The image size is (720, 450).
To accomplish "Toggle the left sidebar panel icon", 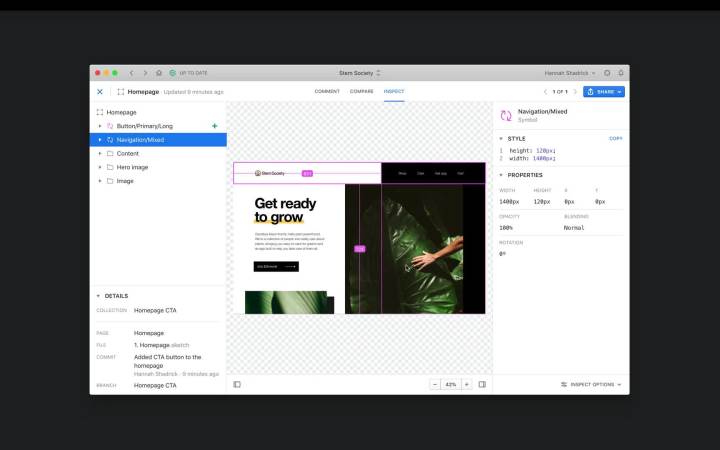I will coord(237,384).
